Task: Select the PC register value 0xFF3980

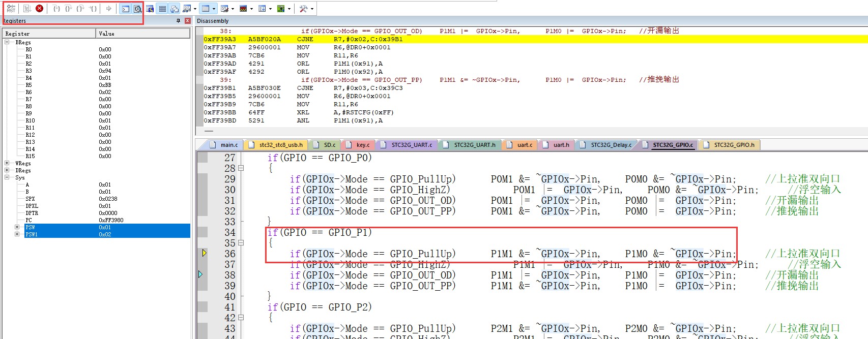Action: [x=111, y=220]
